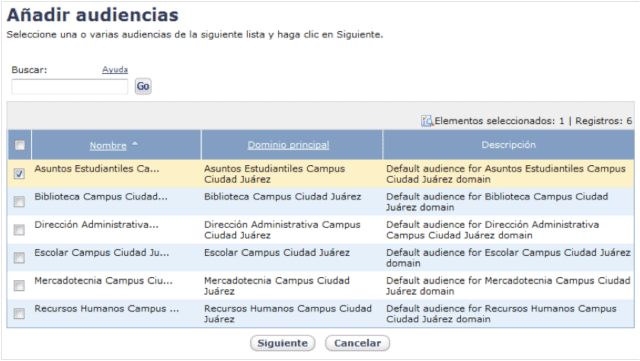Select the Dirección Administrativa audience checkbox
Viewport: 640px width, 361px height.
pos(19,230)
